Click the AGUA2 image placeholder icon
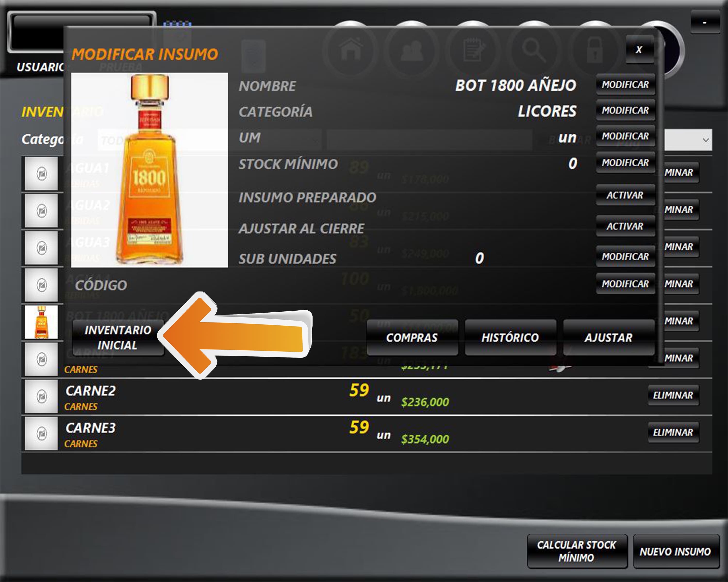 [x=41, y=211]
